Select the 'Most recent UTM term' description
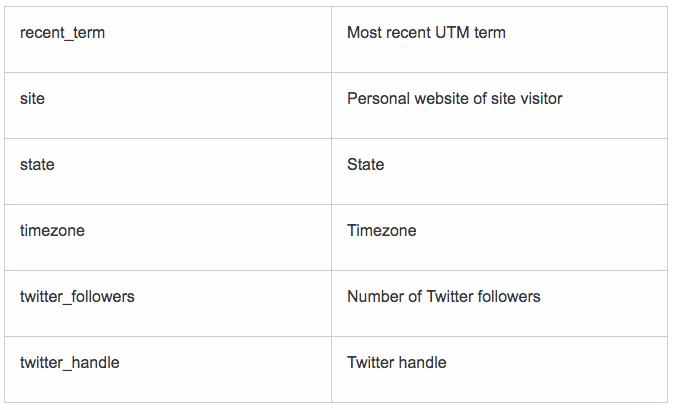 coord(426,33)
